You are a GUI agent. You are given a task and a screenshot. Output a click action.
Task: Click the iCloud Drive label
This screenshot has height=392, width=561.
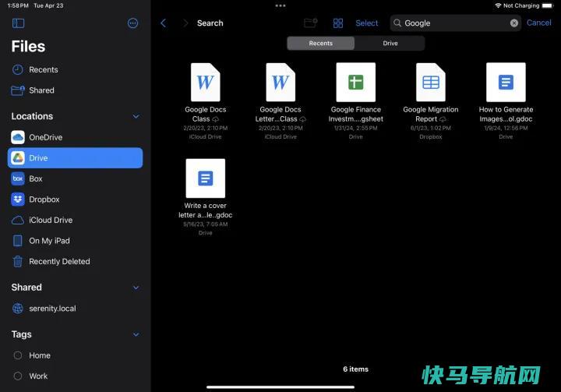pos(51,221)
